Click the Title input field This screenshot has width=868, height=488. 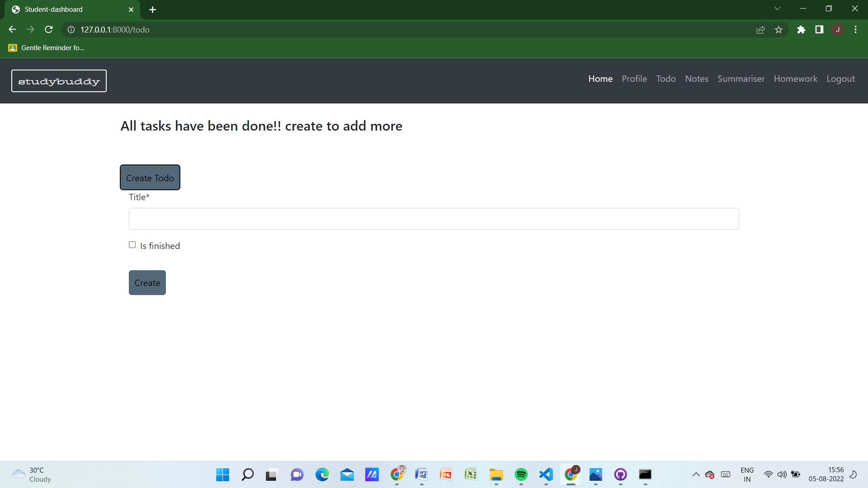click(x=434, y=219)
